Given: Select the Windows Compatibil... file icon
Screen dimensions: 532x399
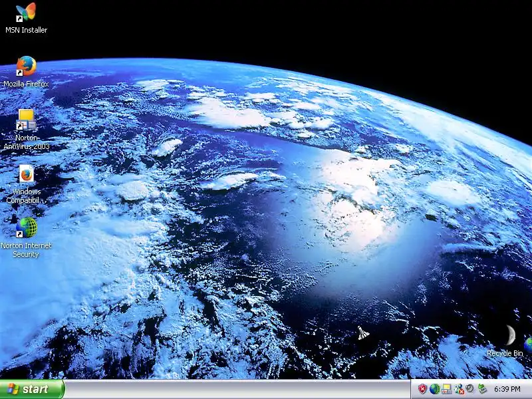Looking at the screenshot, I should 26,174.
